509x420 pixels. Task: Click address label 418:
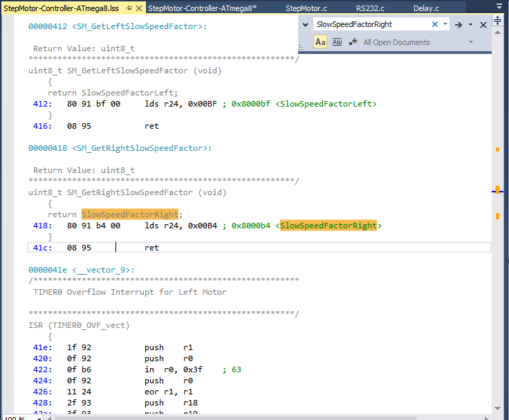pos(42,226)
